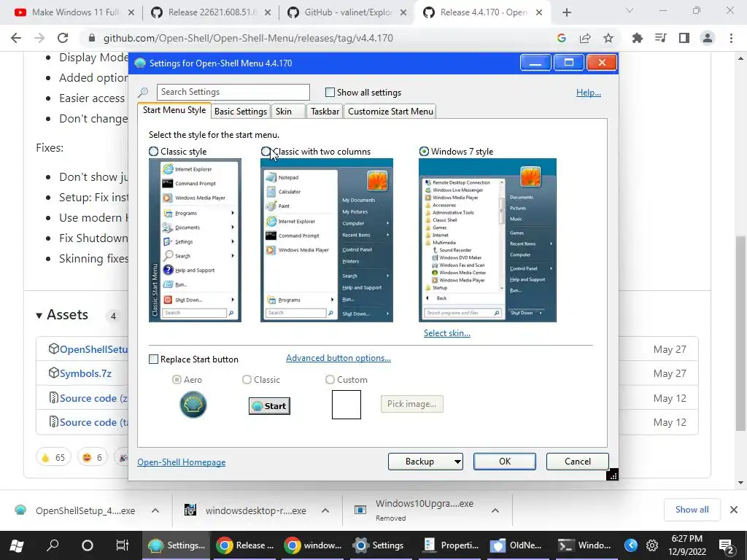Switch to Basic Settings tab
The height and width of the screenshot is (560, 747).
point(241,112)
